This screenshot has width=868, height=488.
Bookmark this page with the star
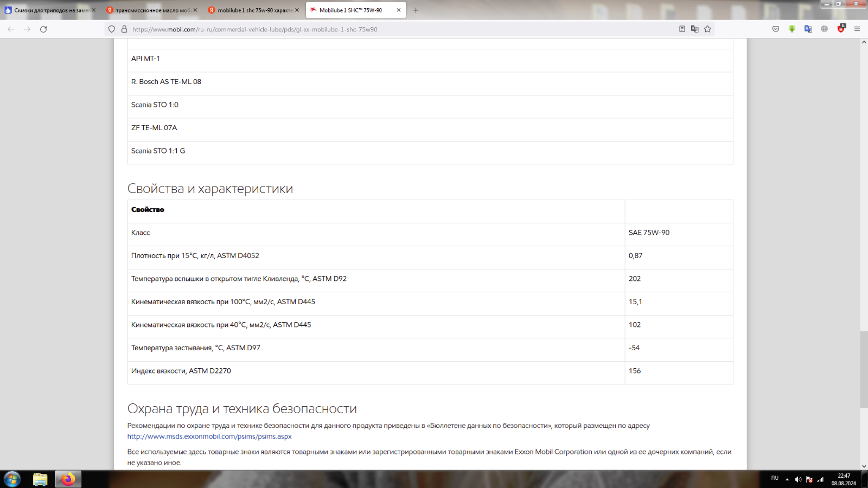707,29
